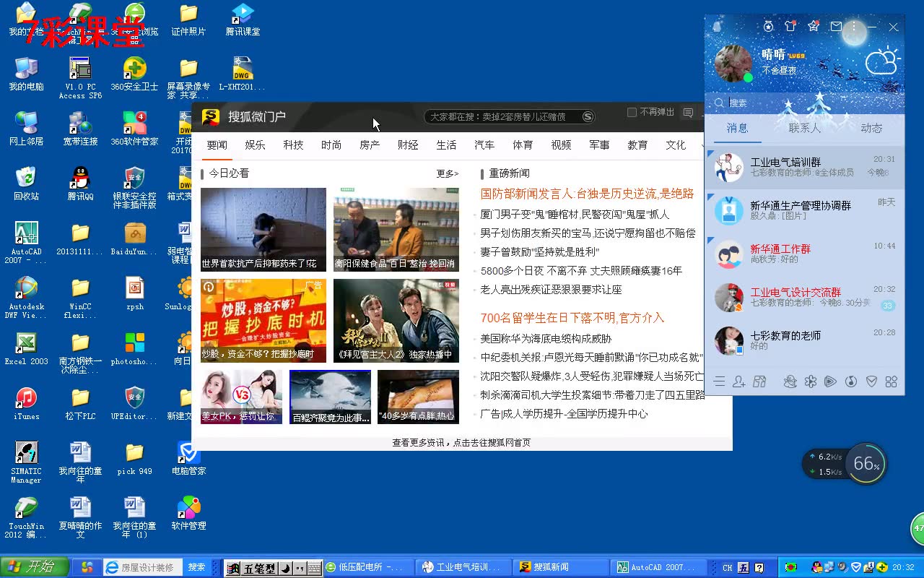Check the 不再弹出 checkbox
This screenshot has width=924, height=578.
(x=632, y=113)
